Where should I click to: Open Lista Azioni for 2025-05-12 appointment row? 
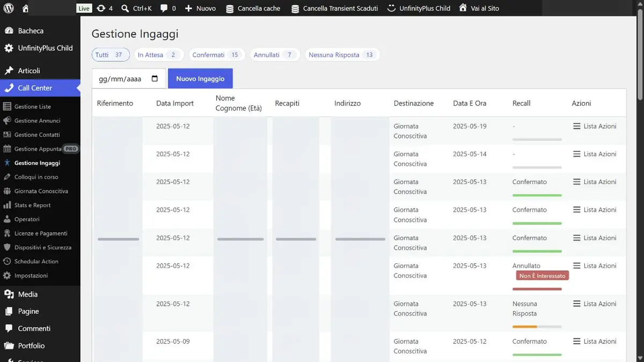tap(595, 341)
